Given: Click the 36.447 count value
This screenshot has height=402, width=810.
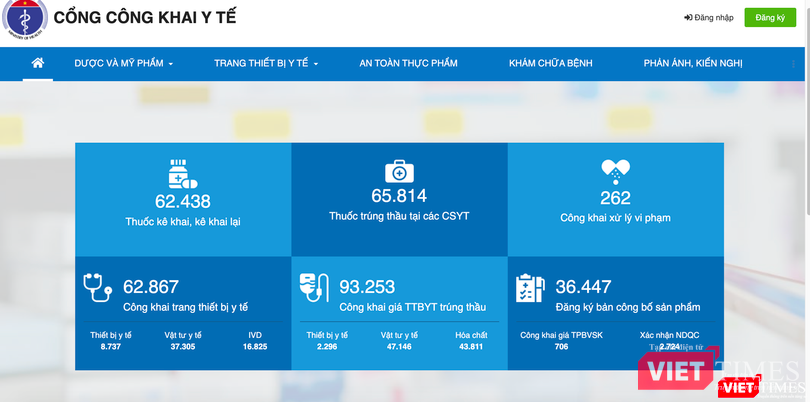Looking at the screenshot, I should pyautogui.click(x=583, y=286).
